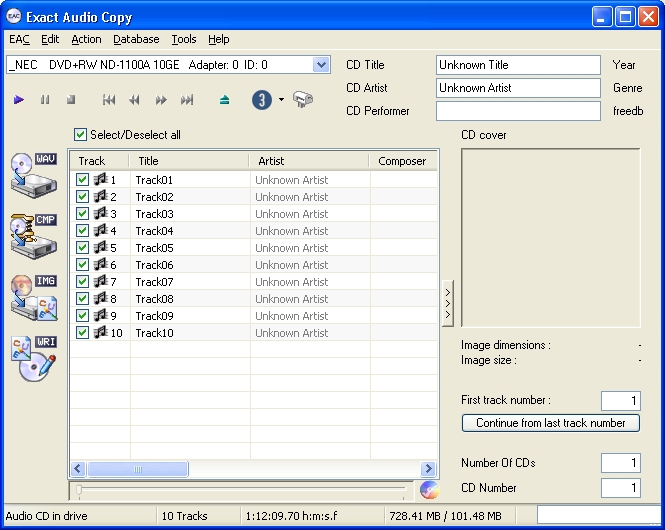Click the IMG copy image icon

coord(34,298)
